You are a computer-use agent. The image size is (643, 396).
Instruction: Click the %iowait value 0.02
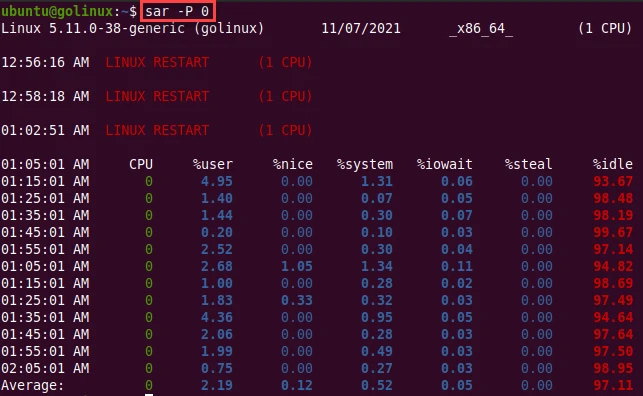456,283
